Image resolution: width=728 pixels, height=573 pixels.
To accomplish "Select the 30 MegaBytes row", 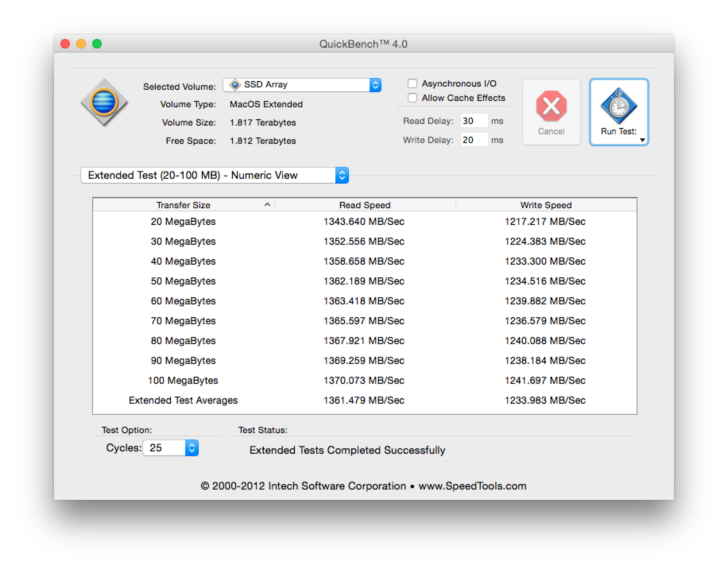I will 365,241.
